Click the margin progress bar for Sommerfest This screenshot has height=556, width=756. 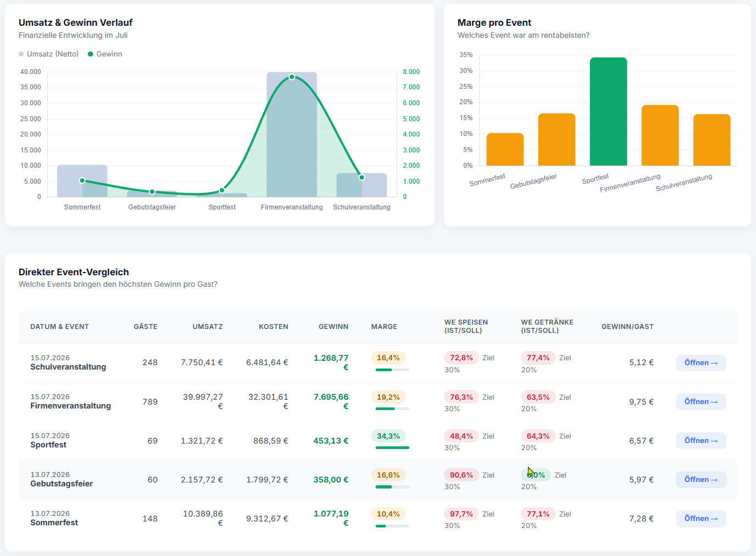coord(393,526)
